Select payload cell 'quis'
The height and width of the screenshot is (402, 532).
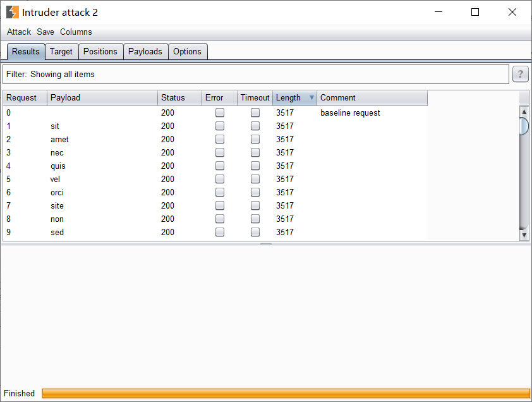tap(102, 166)
